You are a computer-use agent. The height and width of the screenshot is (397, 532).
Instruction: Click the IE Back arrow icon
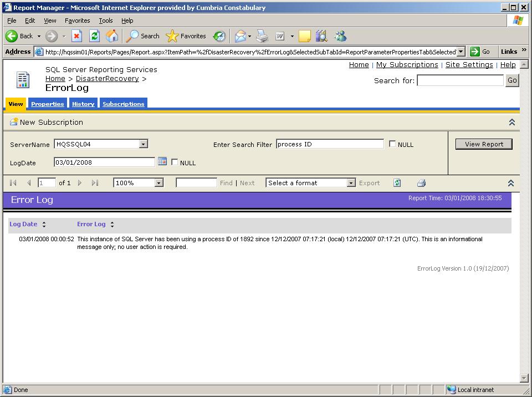point(12,36)
